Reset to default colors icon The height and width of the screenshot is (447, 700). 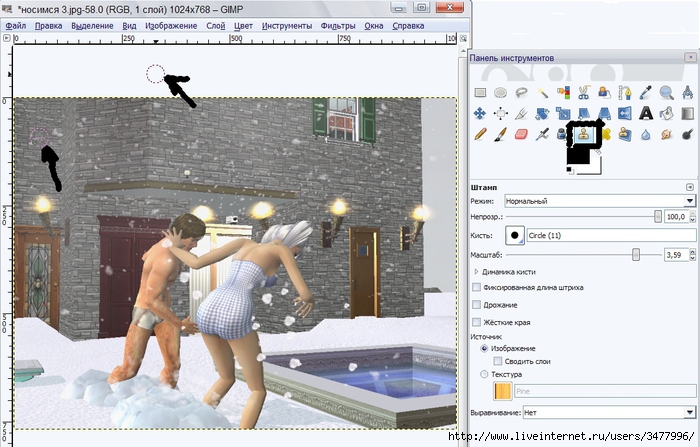[570, 170]
